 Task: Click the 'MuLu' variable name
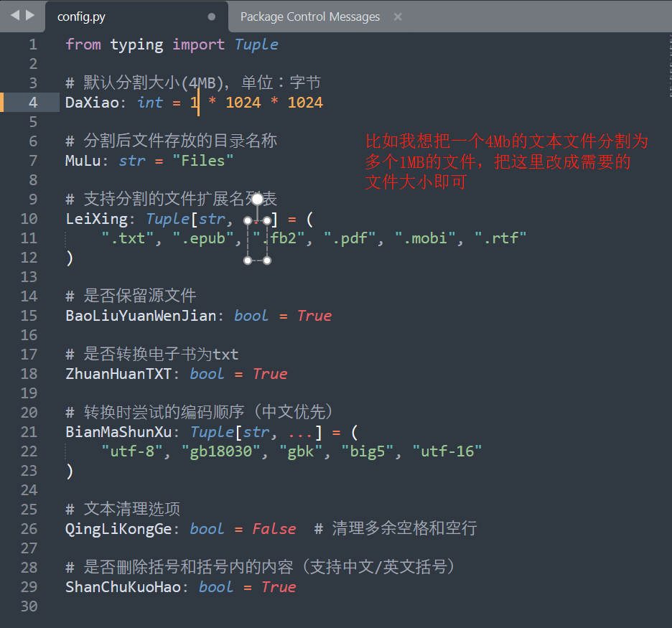click(x=83, y=161)
